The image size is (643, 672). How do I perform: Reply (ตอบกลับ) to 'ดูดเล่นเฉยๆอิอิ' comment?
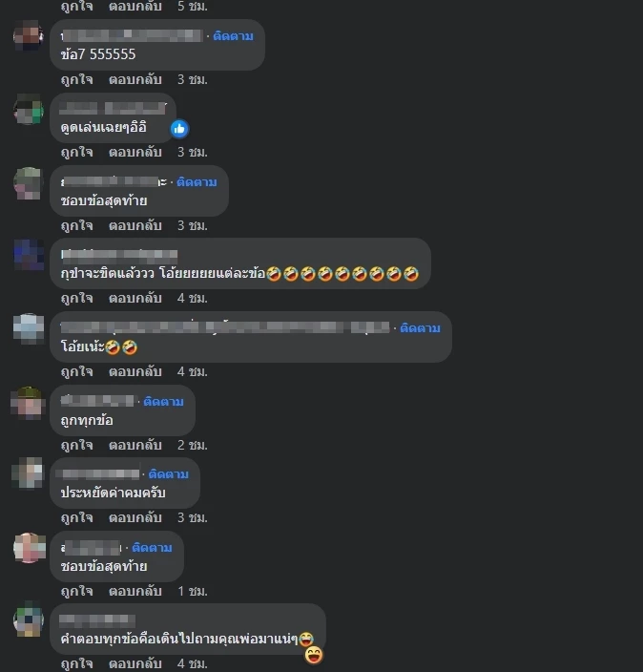(x=135, y=152)
